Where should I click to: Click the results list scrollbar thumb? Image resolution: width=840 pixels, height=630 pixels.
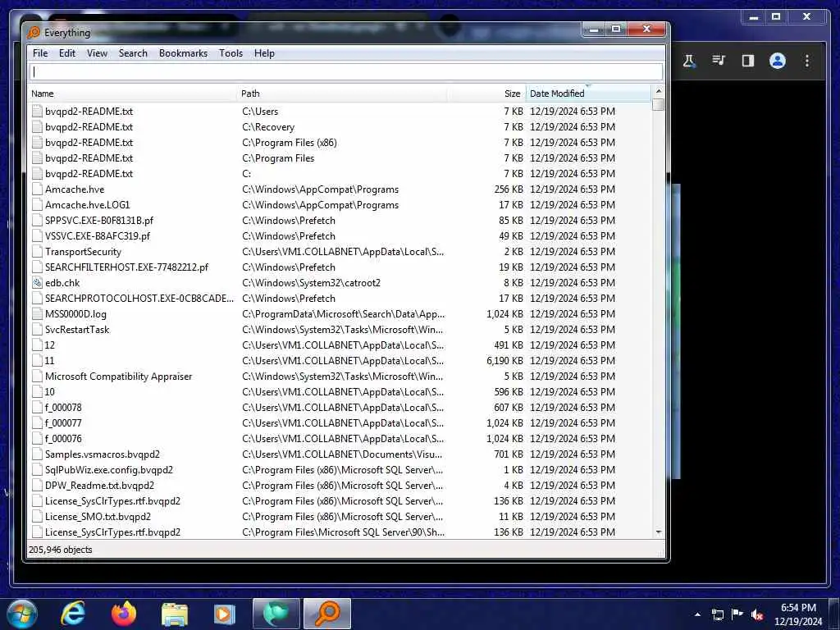tap(659, 104)
